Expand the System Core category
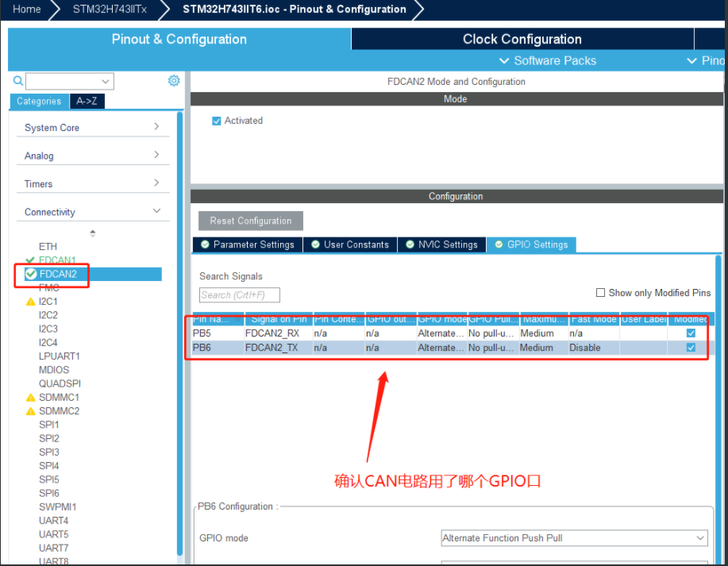Image resolution: width=728 pixels, height=566 pixels. [93, 127]
